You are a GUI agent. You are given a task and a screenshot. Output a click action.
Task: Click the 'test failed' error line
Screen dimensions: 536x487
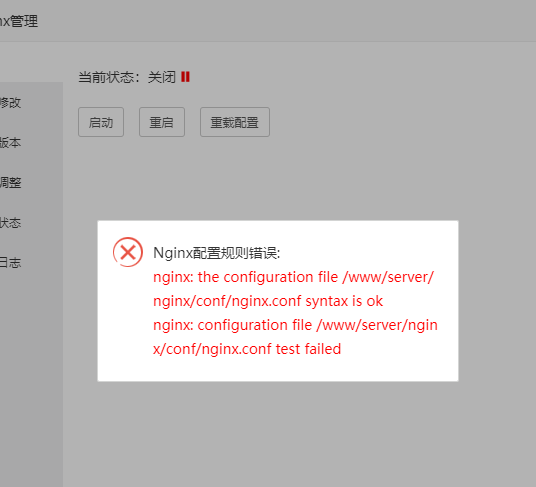(x=247, y=349)
